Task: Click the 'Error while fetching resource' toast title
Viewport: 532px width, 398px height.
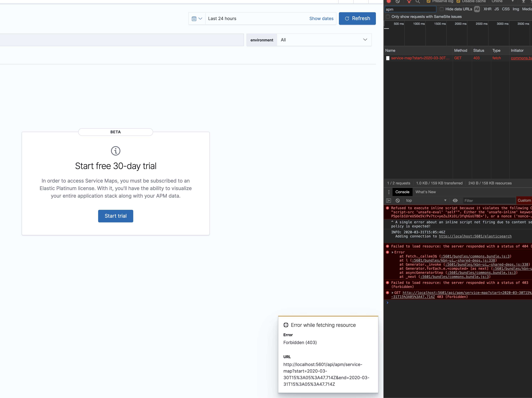Action: [x=323, y=325]
